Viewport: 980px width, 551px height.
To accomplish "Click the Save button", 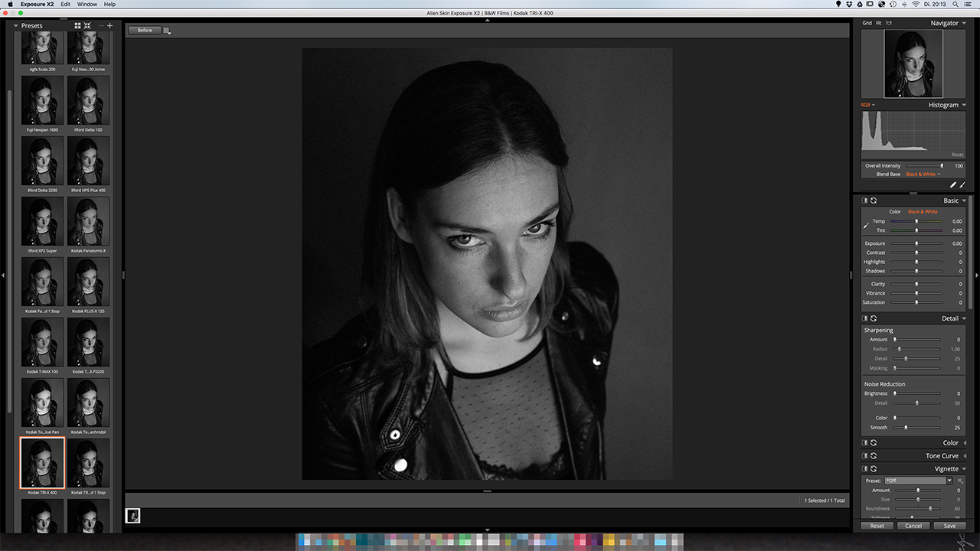I will 949,526.
